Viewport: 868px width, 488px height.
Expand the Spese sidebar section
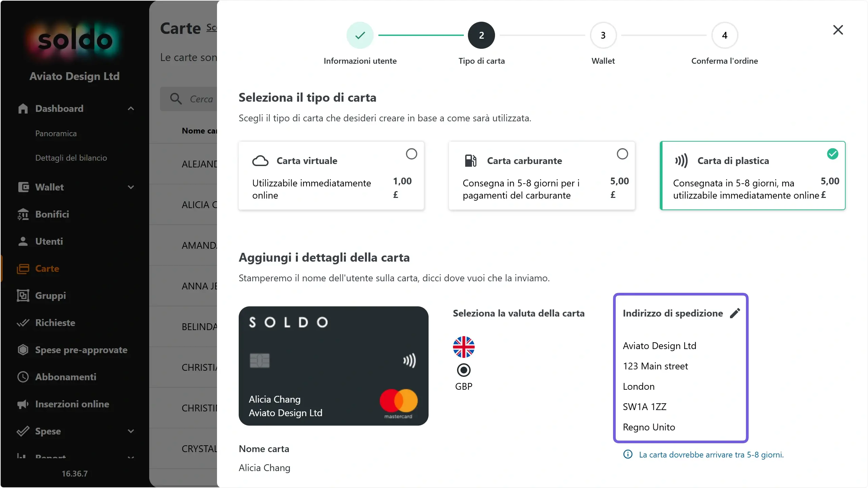tap(131, 431)
